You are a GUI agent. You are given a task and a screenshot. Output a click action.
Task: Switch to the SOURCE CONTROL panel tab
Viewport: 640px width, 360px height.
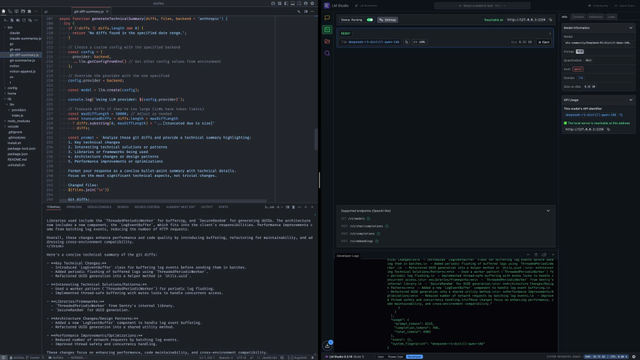[147, 207]
